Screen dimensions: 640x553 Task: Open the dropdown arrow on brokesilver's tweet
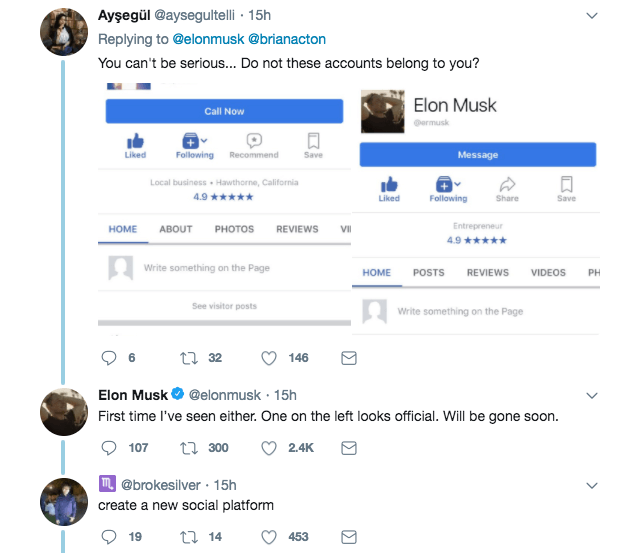coord(591,485)
